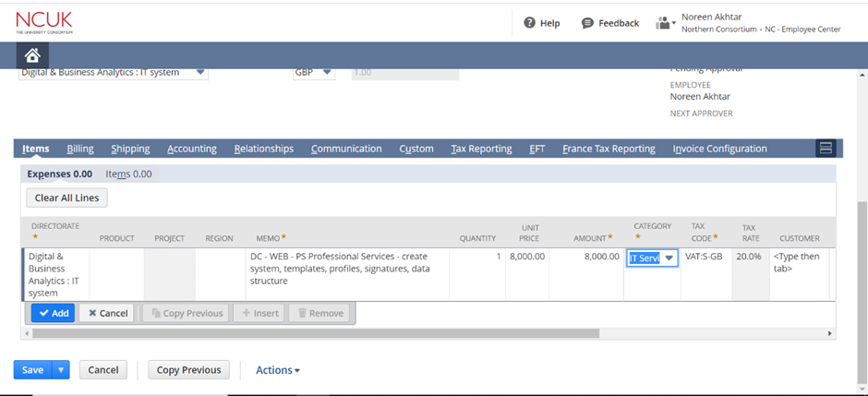
Task: Click the Add line button
Action: pos(53,313)
